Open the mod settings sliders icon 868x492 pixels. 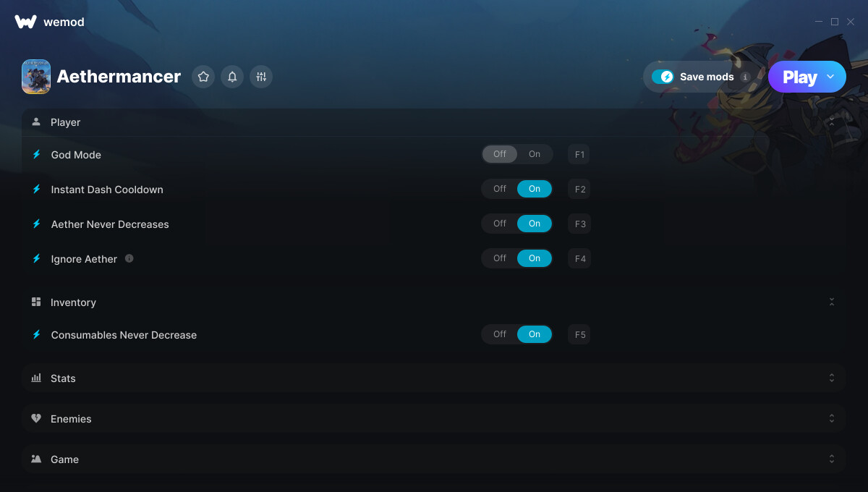261,77
